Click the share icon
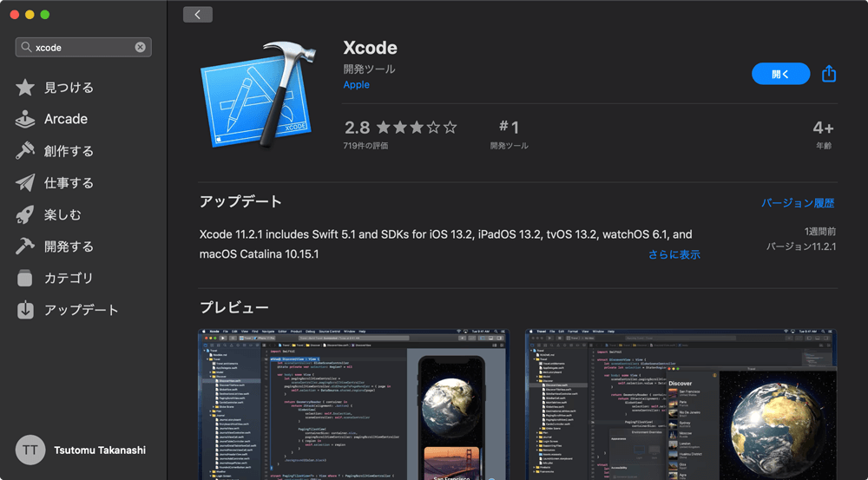This screenshot has width=868, height=480. 829,73
